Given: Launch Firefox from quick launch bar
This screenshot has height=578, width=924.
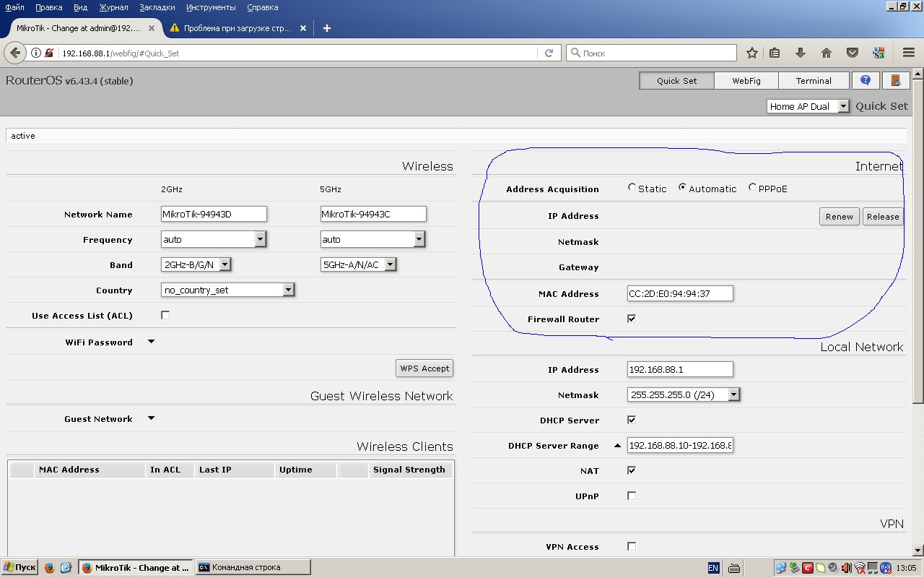Looking at the screenshot, I should pos(49,568).
